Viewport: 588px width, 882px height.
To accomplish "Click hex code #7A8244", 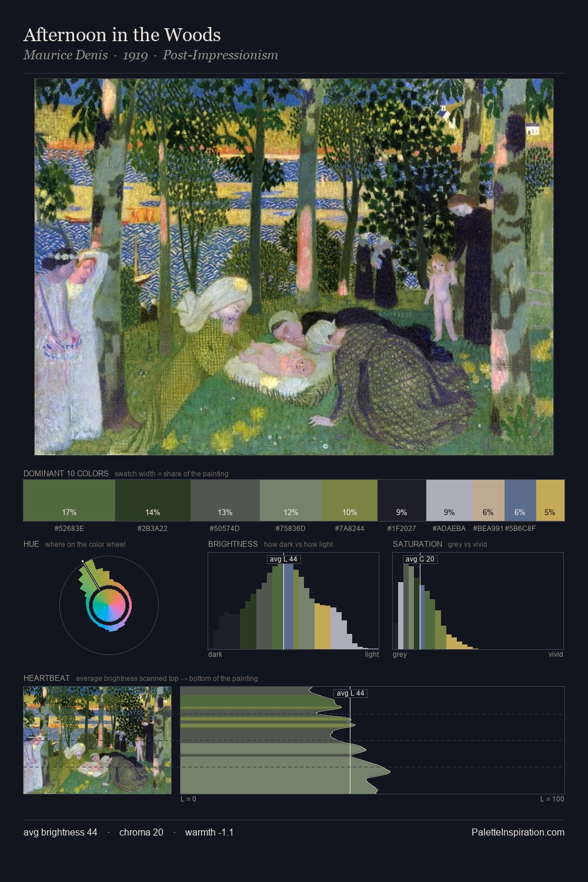I will click(x=350, y=529).
